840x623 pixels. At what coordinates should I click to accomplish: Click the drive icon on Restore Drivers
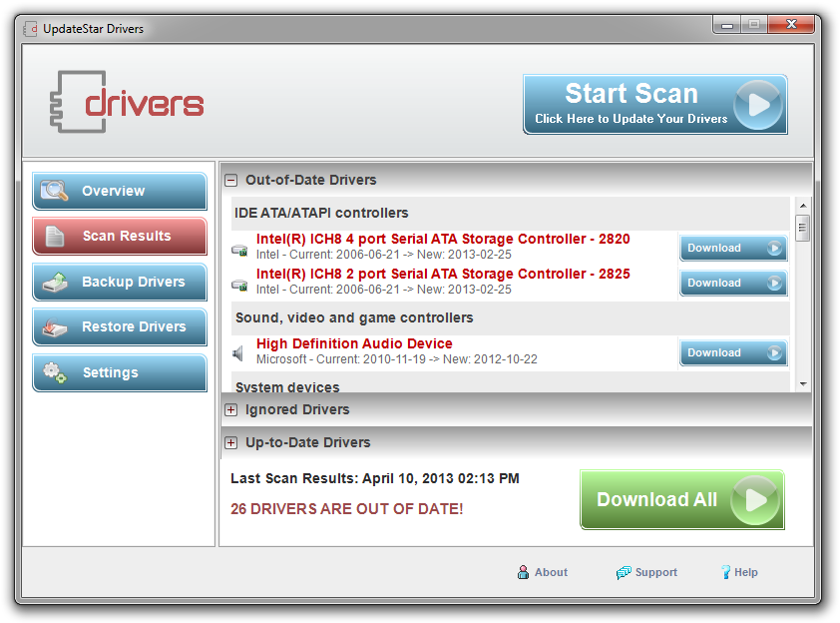point(55,327)
